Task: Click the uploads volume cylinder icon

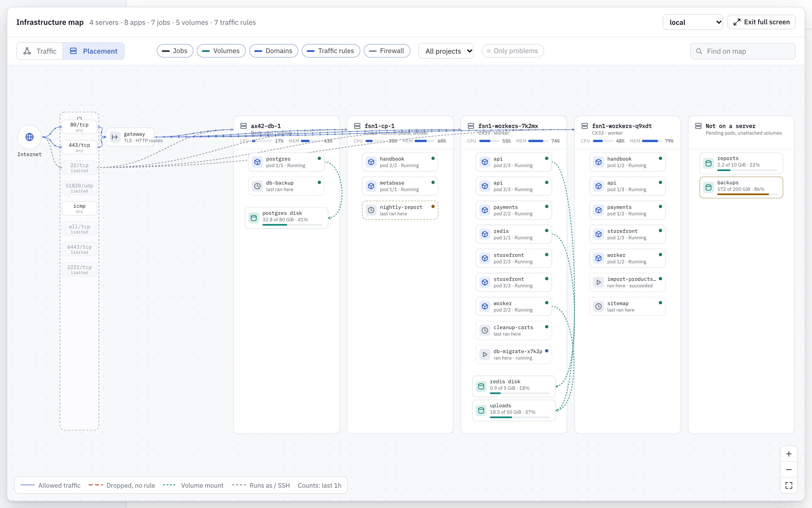Action: [481, 410]
